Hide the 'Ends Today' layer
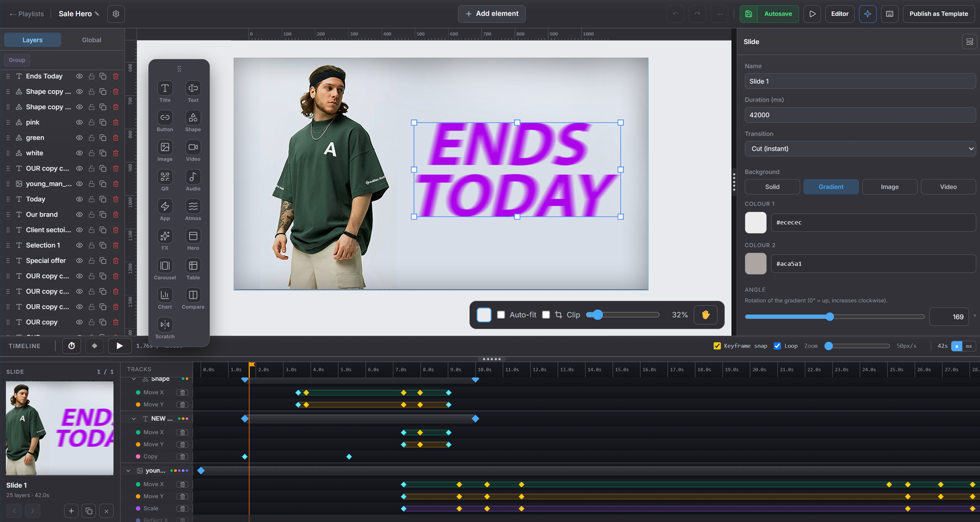 (79, 76)
